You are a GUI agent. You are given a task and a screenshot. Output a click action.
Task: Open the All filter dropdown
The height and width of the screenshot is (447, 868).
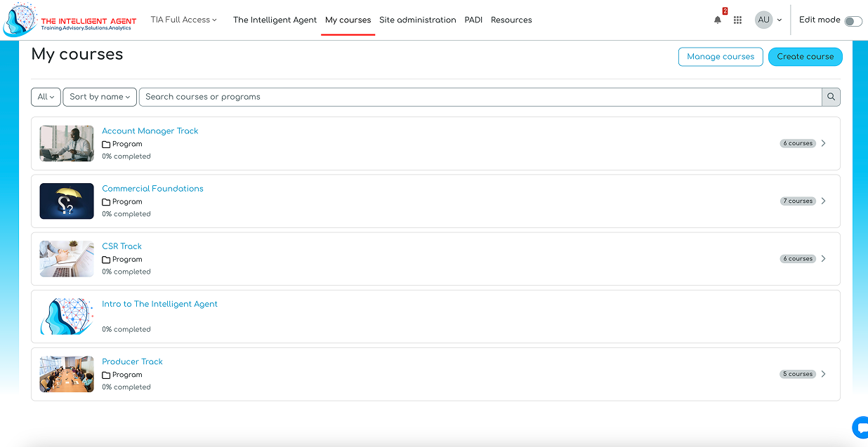pos(46,97)
